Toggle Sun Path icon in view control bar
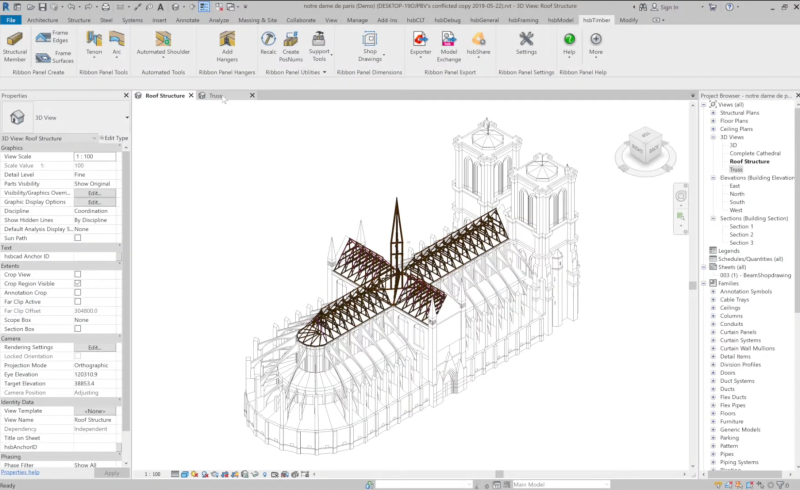The width and height of the screenshot is (800, 490). tap(194, 474)
